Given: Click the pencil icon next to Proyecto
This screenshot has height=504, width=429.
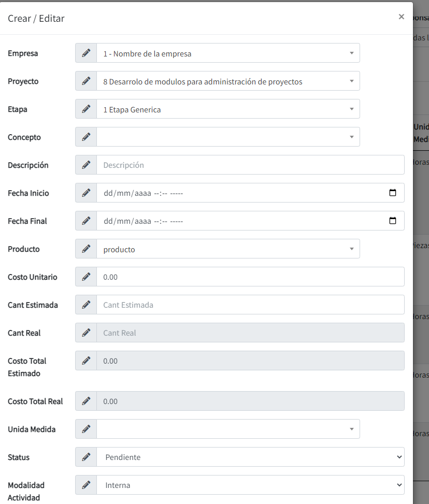Looking at the screenshot, I should point(86,81).
